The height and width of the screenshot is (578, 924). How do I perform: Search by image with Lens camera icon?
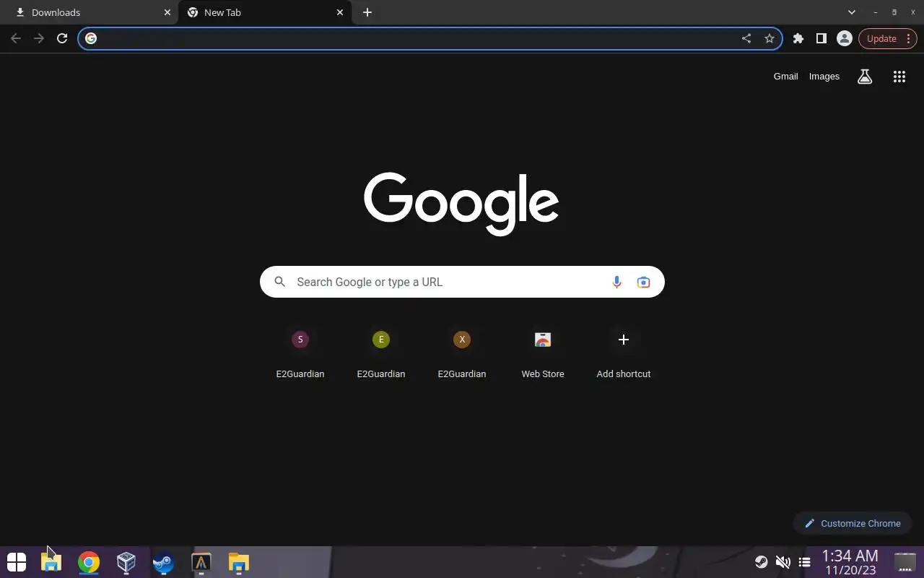point(643,282)
